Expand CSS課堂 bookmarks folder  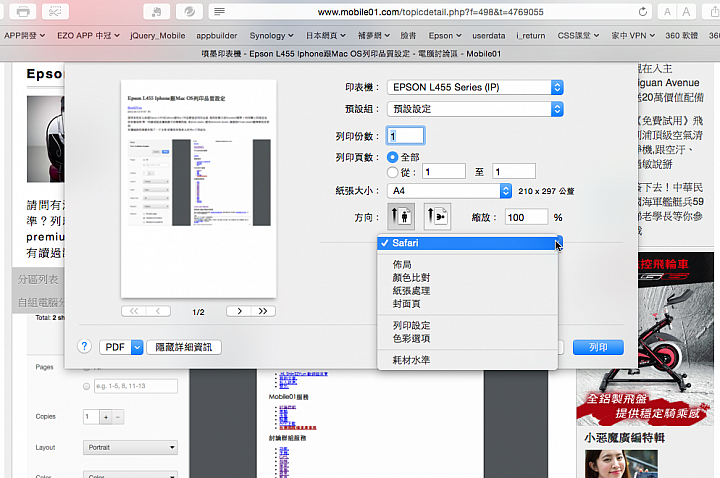coord(578,35)
